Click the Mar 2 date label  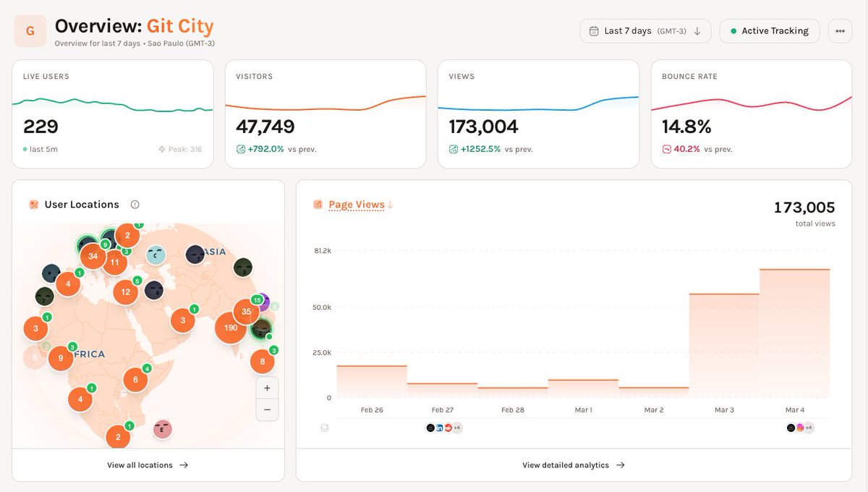[654, 410]
